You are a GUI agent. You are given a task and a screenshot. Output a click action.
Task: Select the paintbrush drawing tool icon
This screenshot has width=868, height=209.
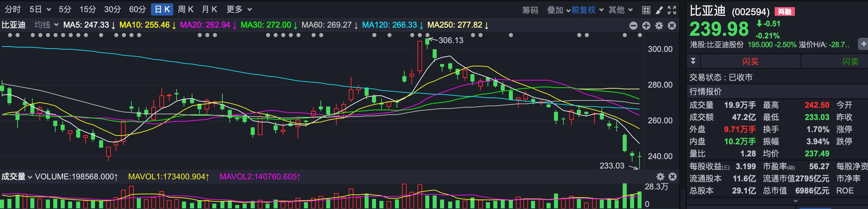tap(659, 10)
